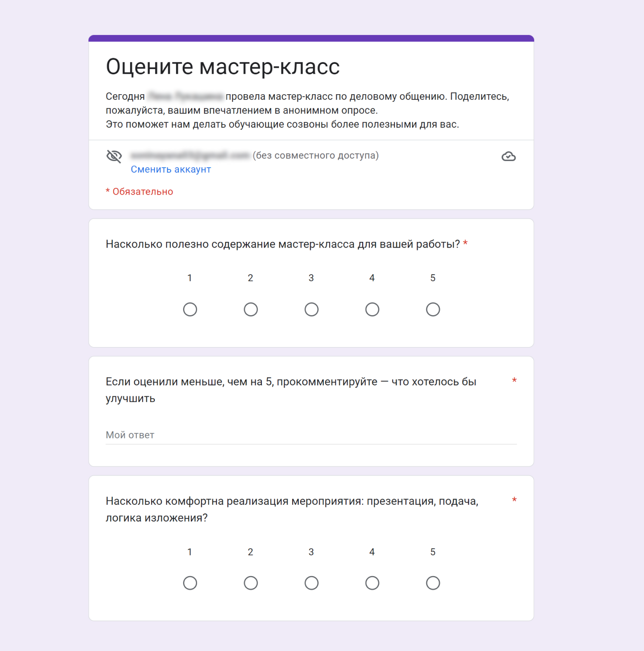
Task: Click the form title 'Оцените мастер-класс'
Action: click(x=223, y=67)
